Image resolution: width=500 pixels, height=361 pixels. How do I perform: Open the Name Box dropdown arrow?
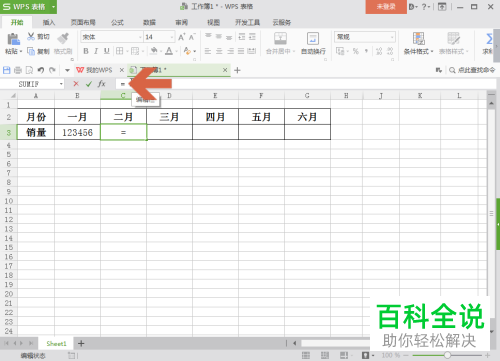(x=61, y=84)
